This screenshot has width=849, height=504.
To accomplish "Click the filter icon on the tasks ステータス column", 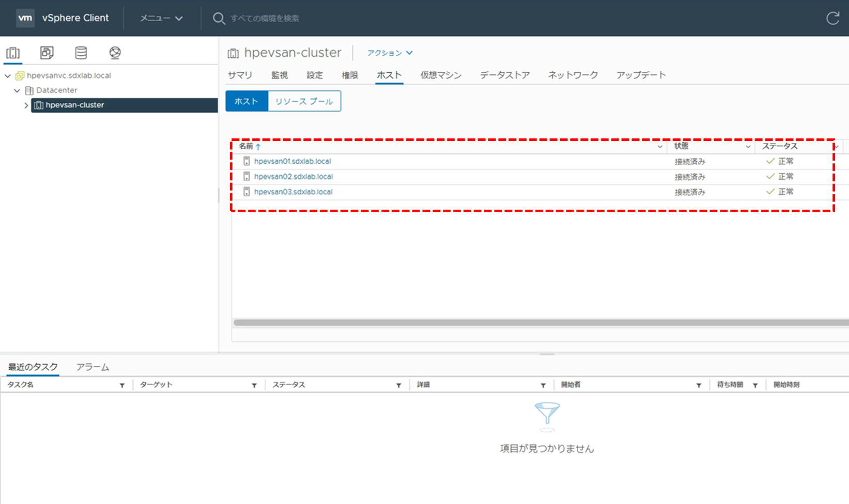I will [398, 385].
